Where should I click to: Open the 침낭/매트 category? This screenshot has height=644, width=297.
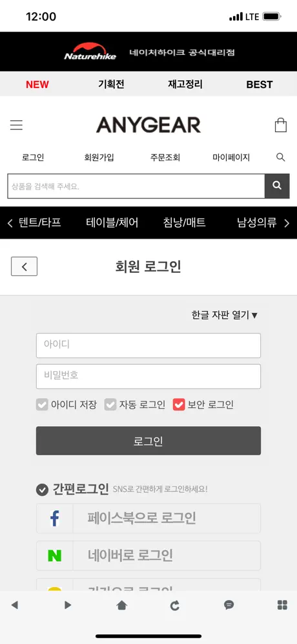coord(184,223)
